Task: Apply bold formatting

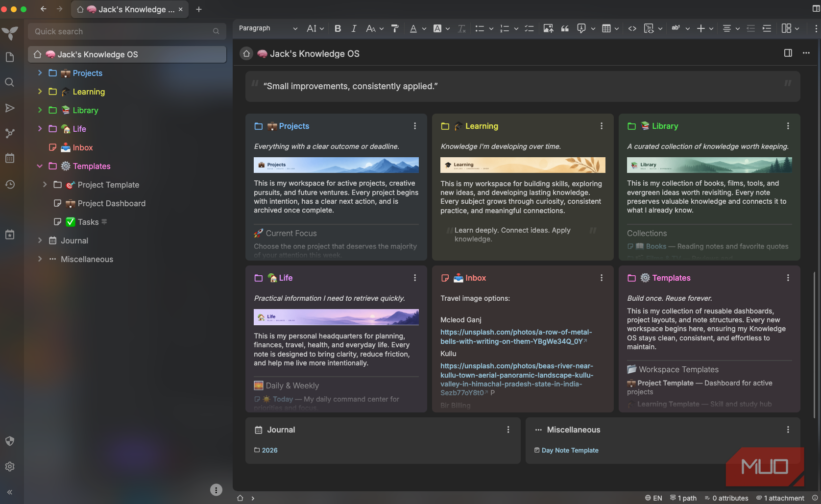Action: [338, 28]
